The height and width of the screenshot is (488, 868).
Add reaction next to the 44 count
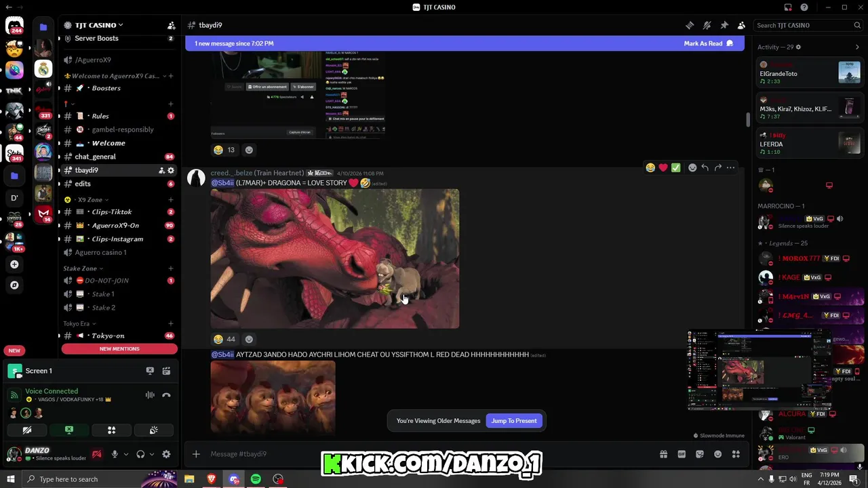249,339
